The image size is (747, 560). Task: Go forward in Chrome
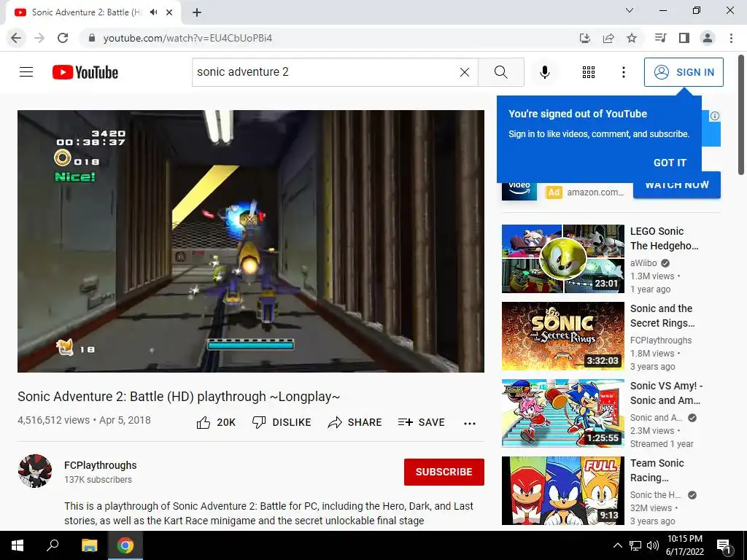click(39, 38)
